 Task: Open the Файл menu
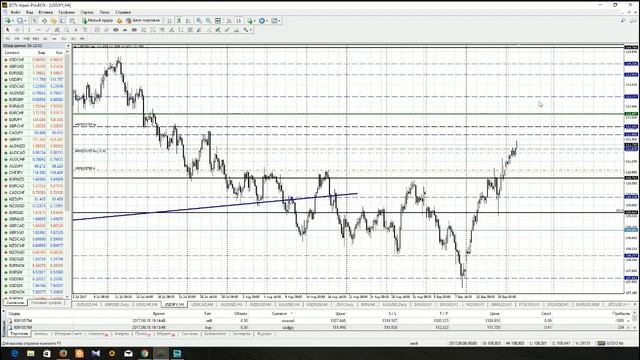coord(16,12)
